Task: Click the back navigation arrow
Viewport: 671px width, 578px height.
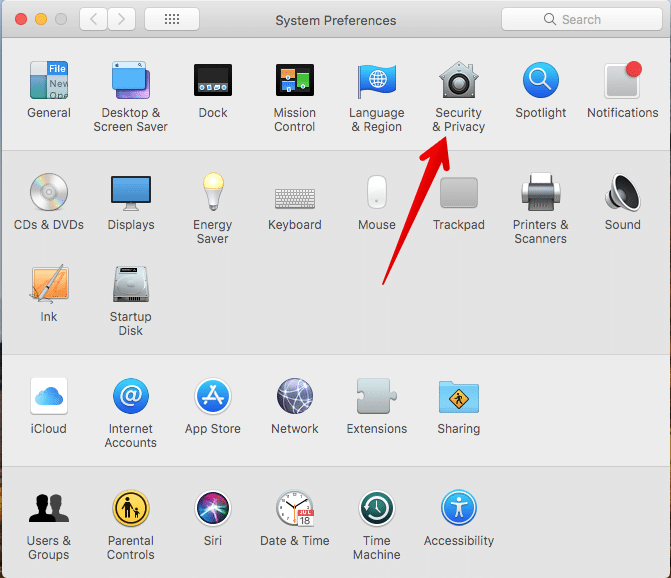Action: 93,19
